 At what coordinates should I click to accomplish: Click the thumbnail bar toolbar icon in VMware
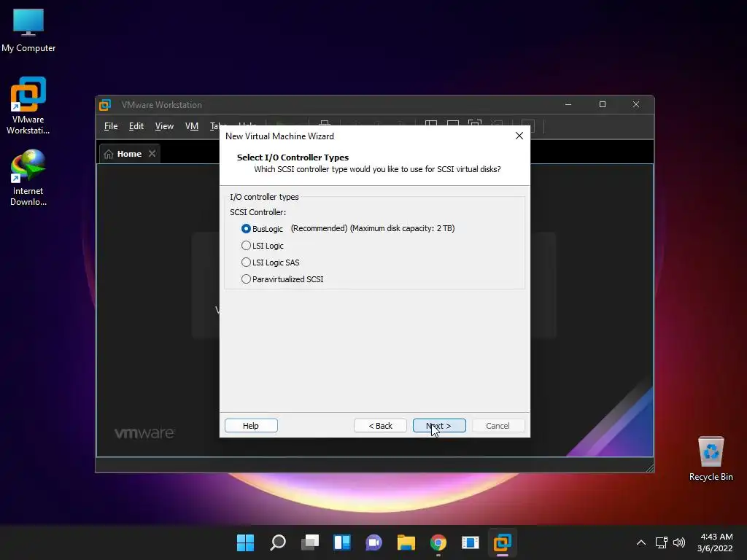tap(453, 125)
